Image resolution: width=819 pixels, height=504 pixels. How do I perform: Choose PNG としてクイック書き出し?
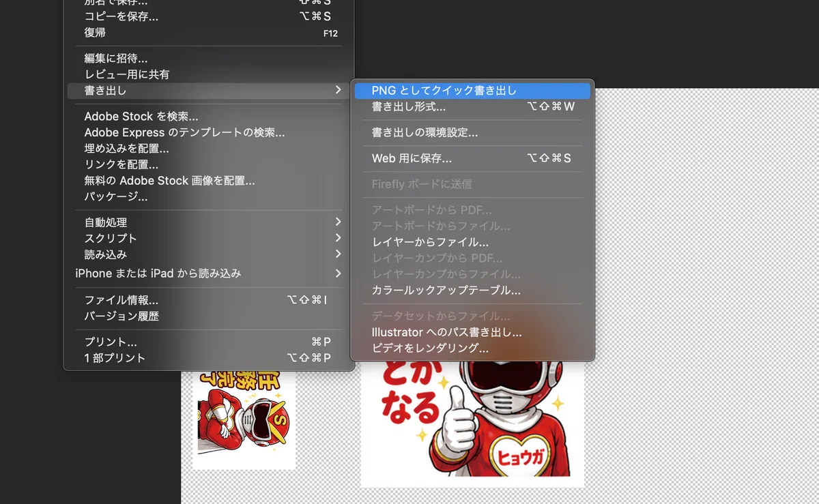click(x=472, y=90)
